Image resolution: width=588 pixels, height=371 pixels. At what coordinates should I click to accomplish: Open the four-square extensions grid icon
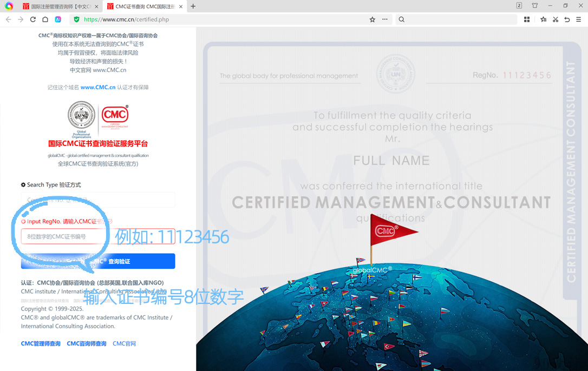(526, 19)
